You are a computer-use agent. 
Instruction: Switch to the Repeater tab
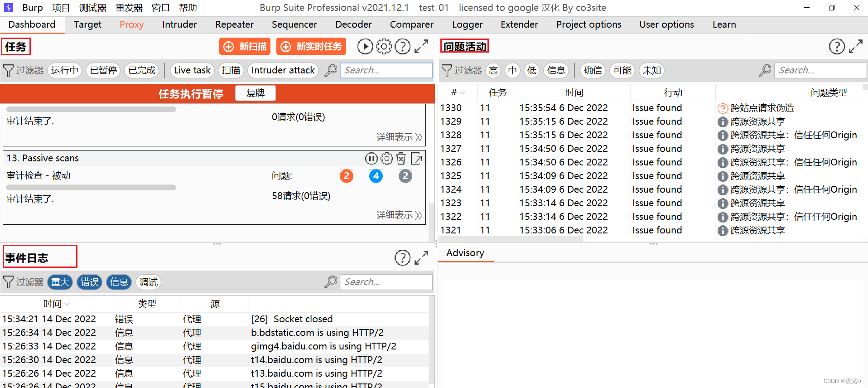[x=234, y=24]
